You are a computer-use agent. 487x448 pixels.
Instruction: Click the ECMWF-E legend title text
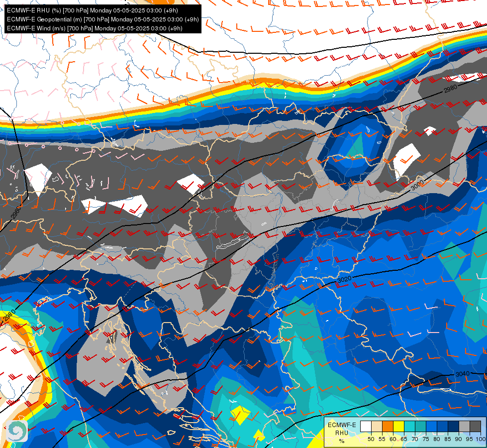tap(342, 425)
